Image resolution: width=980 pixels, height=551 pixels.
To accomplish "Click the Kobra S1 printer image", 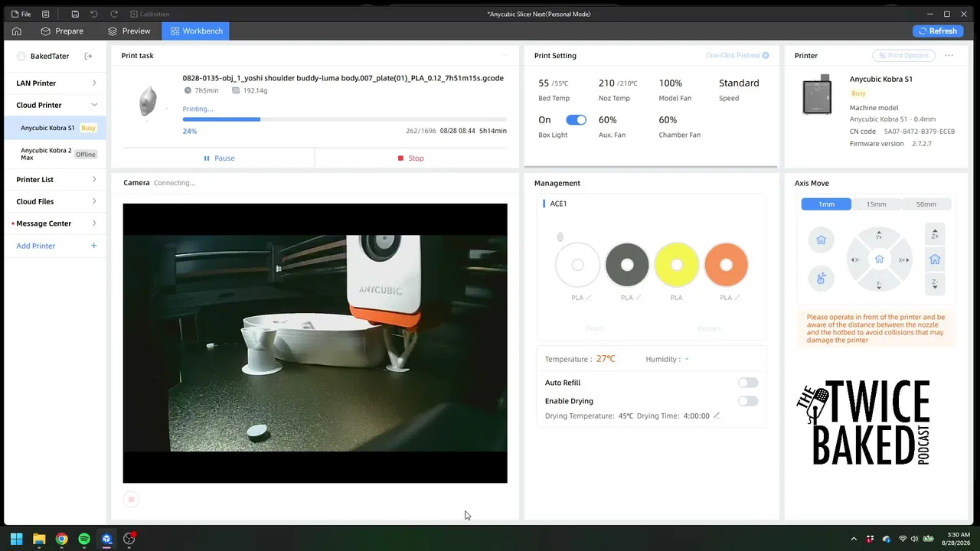I will [817, 95].
